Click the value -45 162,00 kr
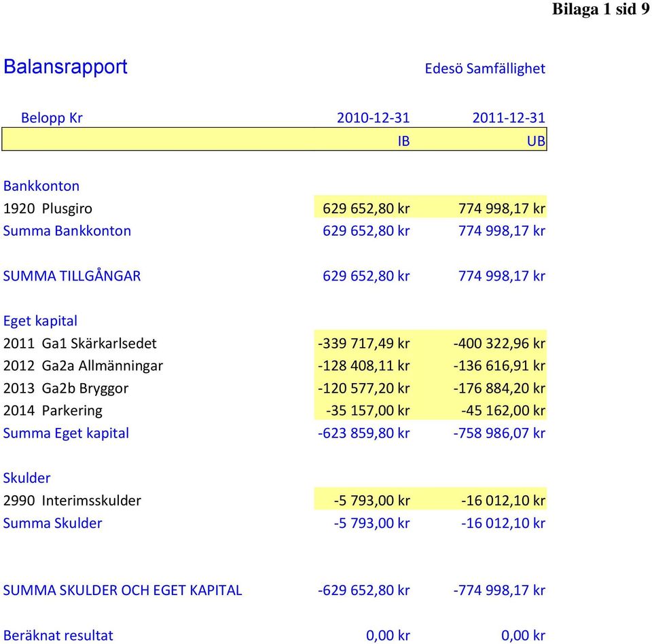This screenshot has width=652, height=644. pyautogui.click(x=503, y=411)
